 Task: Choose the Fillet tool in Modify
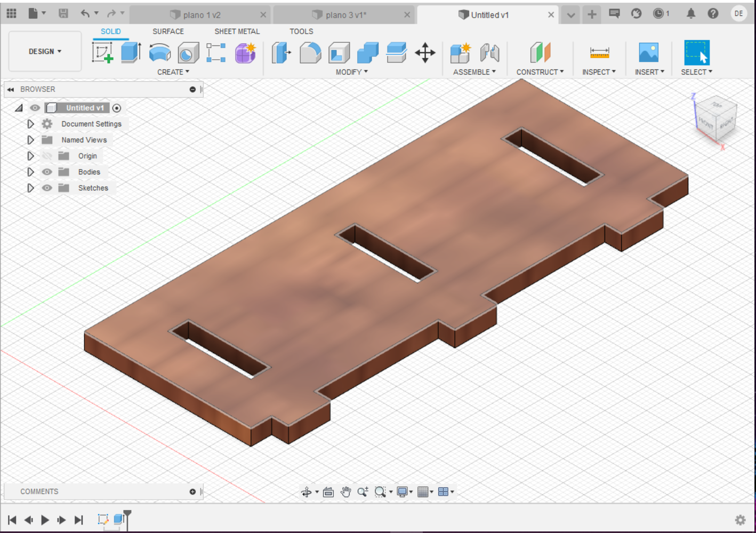(x=310, y=53)
